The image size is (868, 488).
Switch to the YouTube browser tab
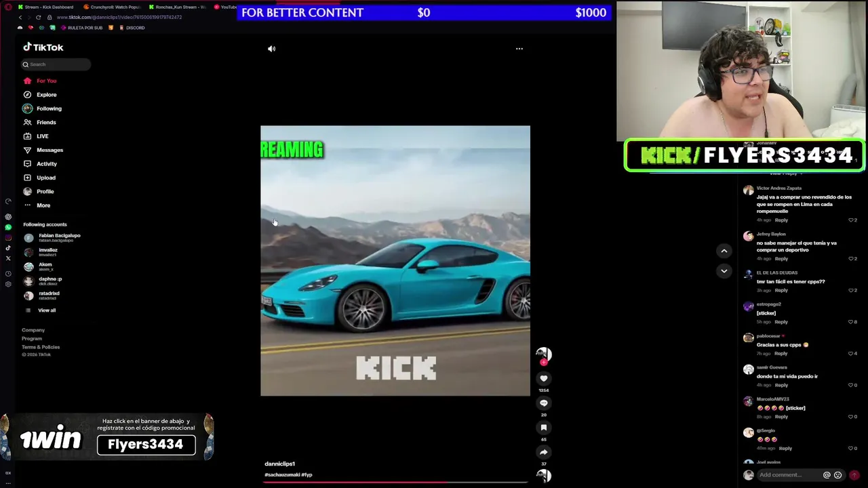(226, 7)
